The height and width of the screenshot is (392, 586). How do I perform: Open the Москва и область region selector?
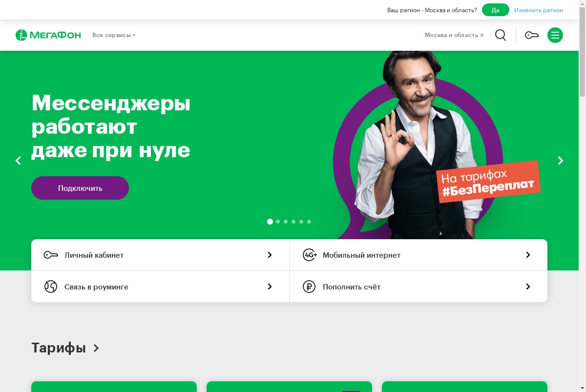pyautogui.click(x=454, y=35)
